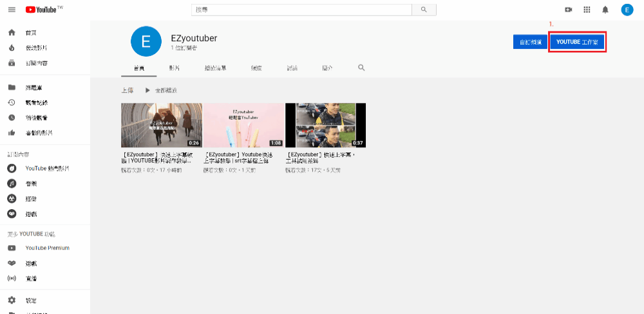Image resolution: width=644 pixels, height=314 pixels.
Task: Open the YouTube apps grid icon
Action: pos(587,10)
